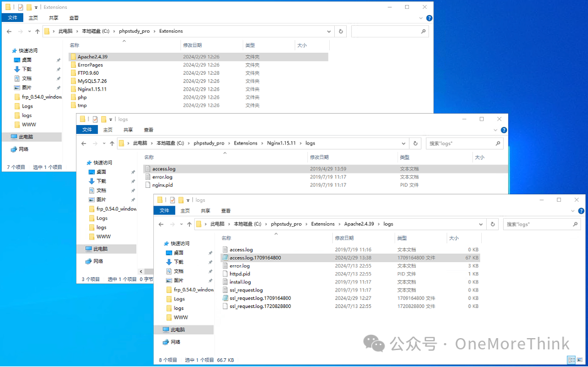Screen dimensions: 588x367
Task: Open quick access toolbar dropdown in Apache logs
Action: click(x=188, y=200)
